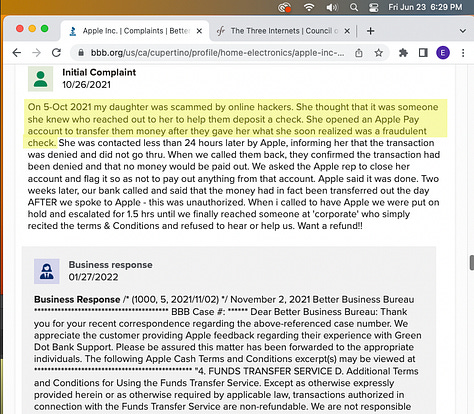Click the green fullscreen window button
Screen dimensions: 474x414
click(44, 29)
